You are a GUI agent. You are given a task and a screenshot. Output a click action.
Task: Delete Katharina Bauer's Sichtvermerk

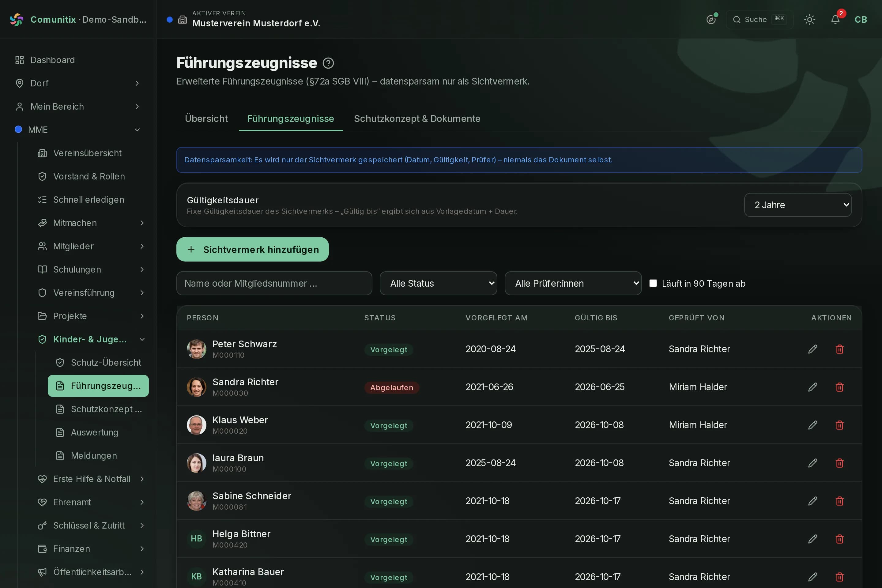840,577
